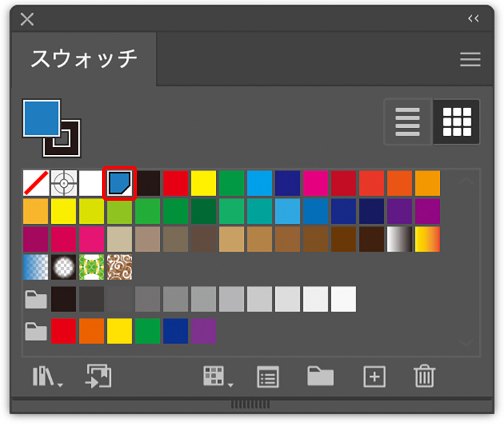Open the Show Swatch Kinds menu
The width and height of the screenshot is (504, 430).
tap(217, 376)
